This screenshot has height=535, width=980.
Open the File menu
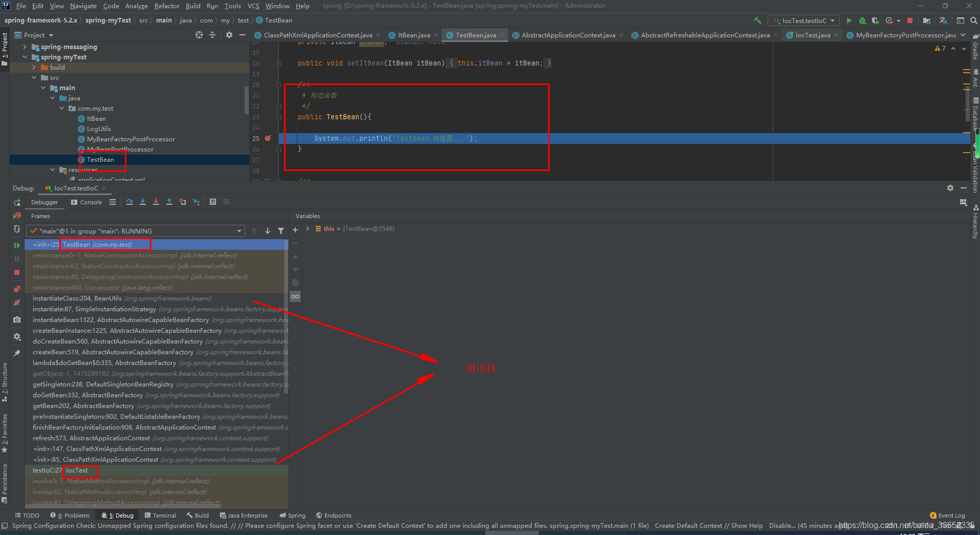coord(21,6)
